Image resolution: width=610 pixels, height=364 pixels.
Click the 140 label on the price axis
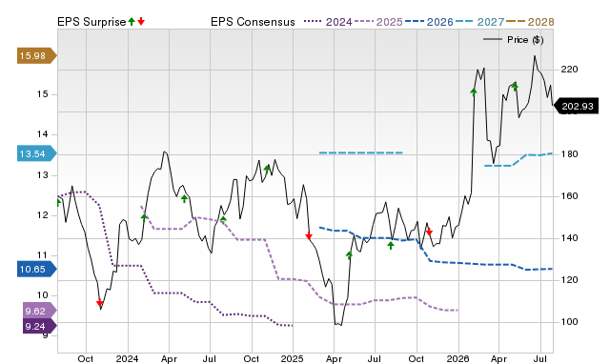tap(569, 238)
